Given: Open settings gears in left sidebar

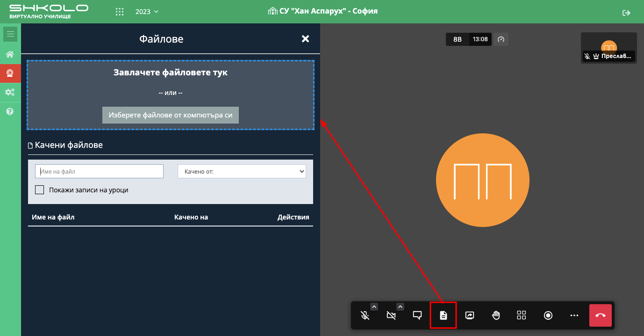Looking at the screenshot, I should [x=10, y=92].
